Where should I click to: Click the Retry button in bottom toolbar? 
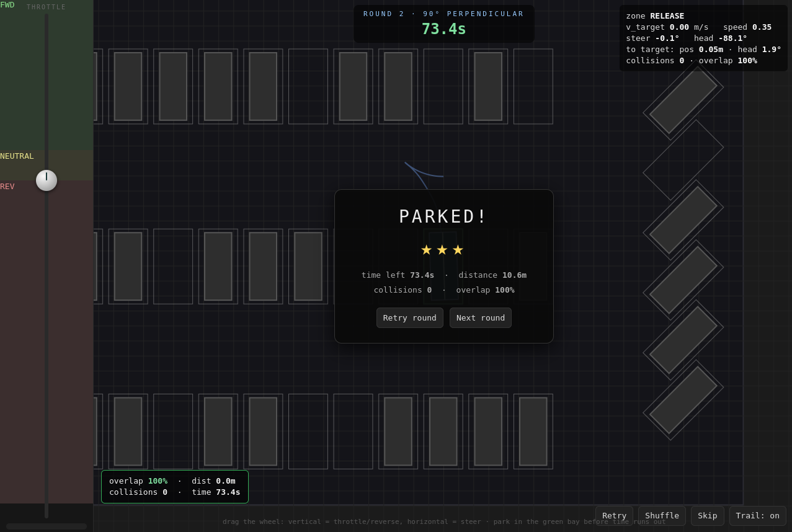point(614,515)
